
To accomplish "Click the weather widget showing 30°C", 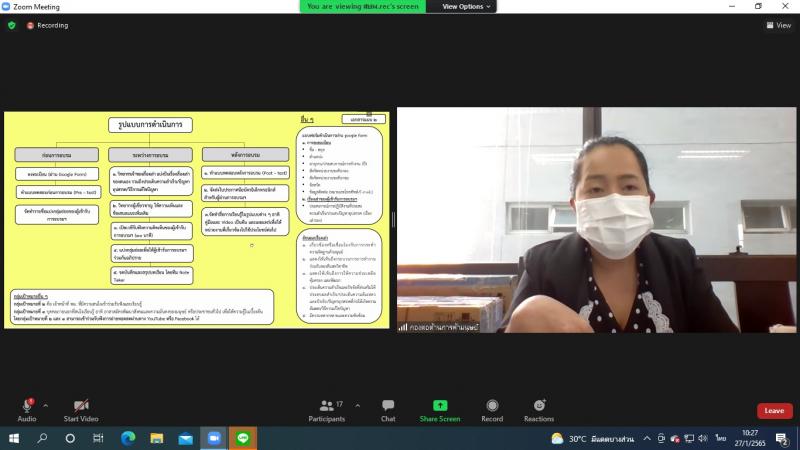I will click(592, 439).
